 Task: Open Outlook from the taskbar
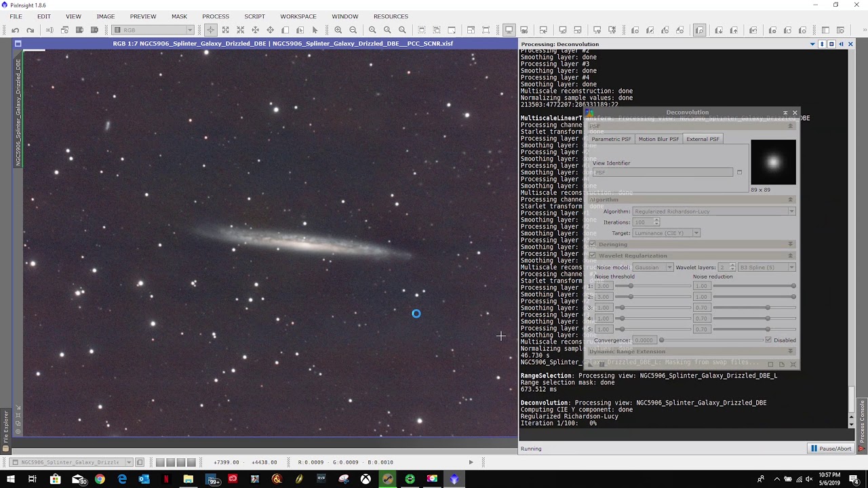(144, 479)
